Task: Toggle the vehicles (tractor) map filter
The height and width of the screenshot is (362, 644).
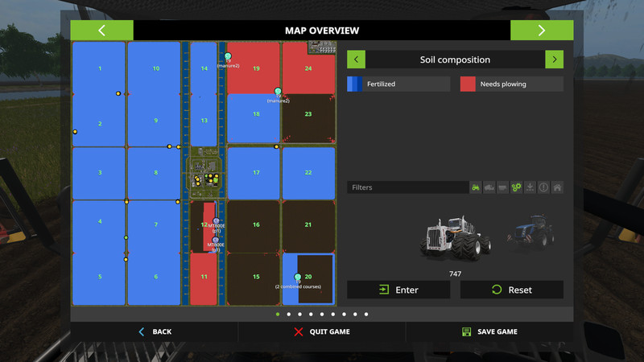Action: [476, 187]
